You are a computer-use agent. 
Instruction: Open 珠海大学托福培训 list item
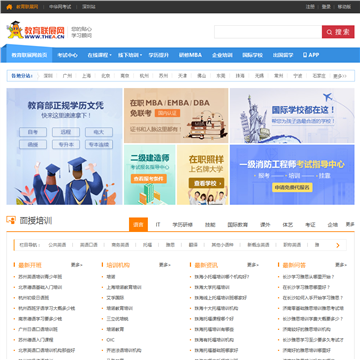[x=212, y=287]
